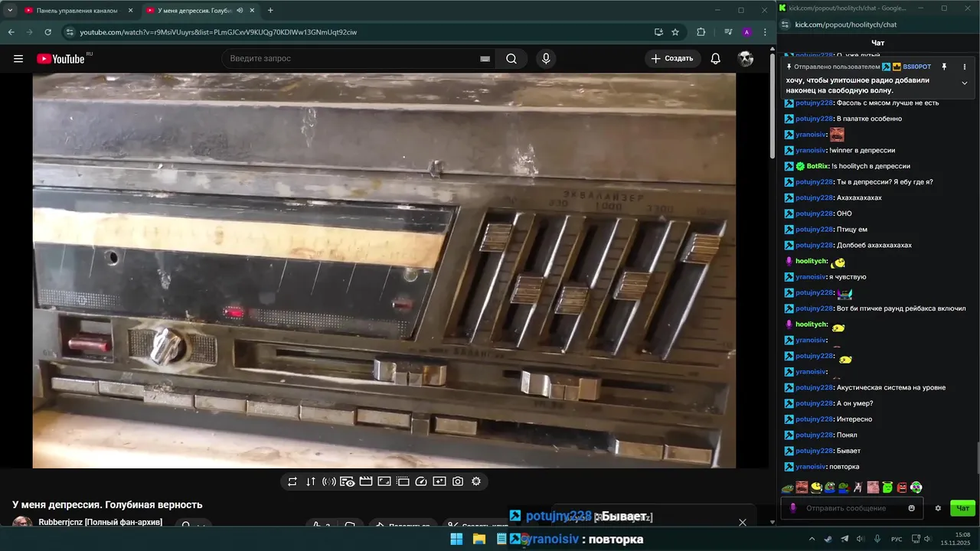Reload the YouTube page

tap(47, 32)
